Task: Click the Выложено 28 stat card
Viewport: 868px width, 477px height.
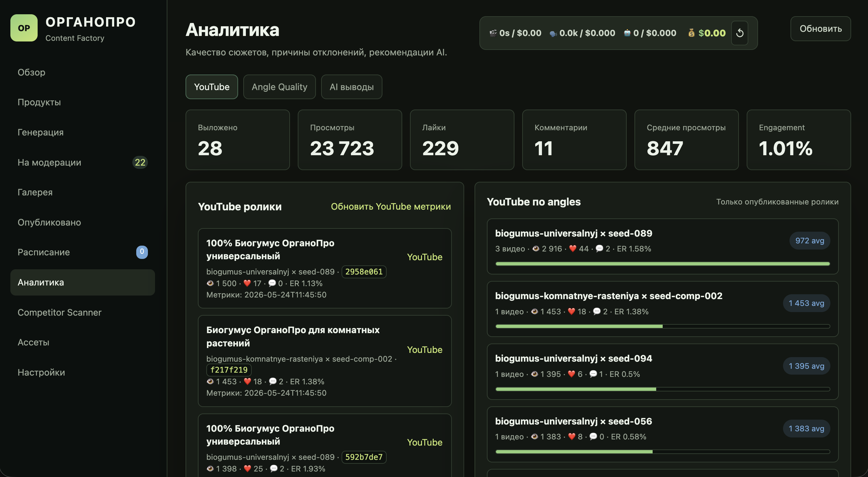Action: (x=237, y=140)
